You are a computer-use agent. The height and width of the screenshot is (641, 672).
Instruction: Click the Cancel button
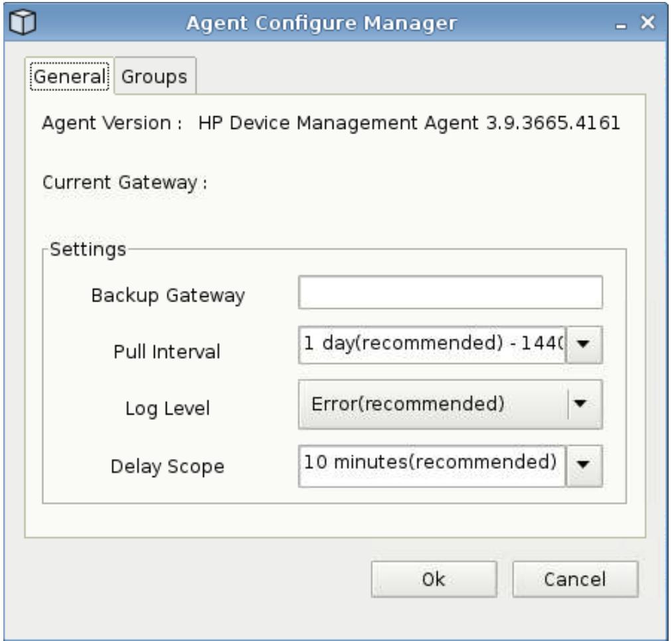click(x=575, y=579)
